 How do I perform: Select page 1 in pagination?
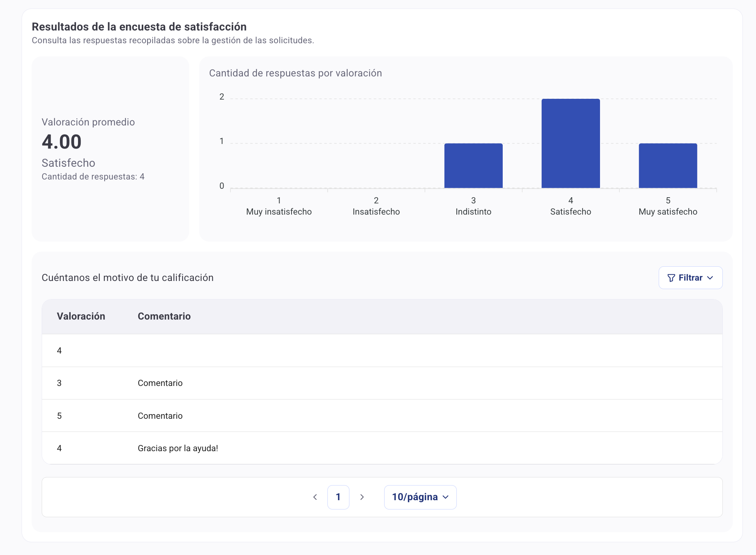coord(338,497)
